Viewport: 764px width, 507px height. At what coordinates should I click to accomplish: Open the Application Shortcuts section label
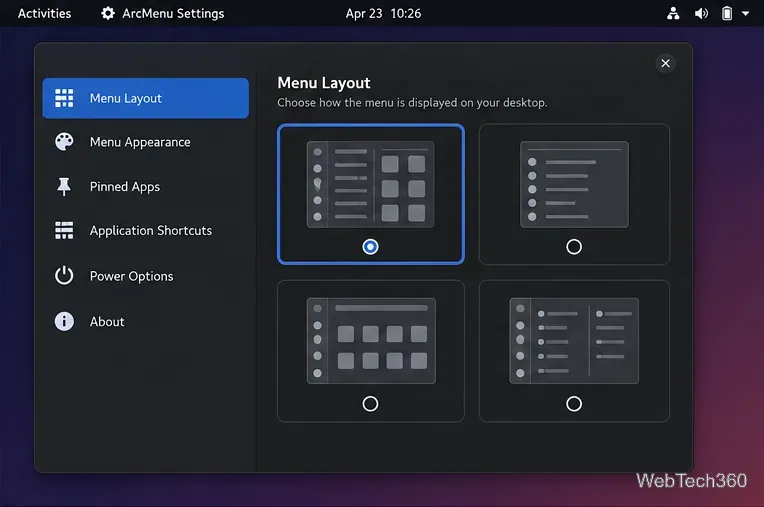pos(151,231)
